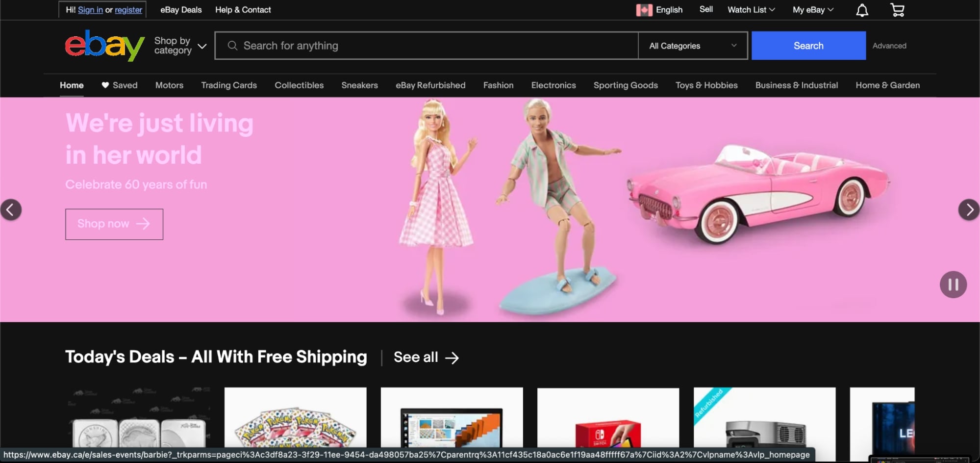Screen dimensions: 980x463
Task: Click the Sign in link
Action: [x=90, y=10]
